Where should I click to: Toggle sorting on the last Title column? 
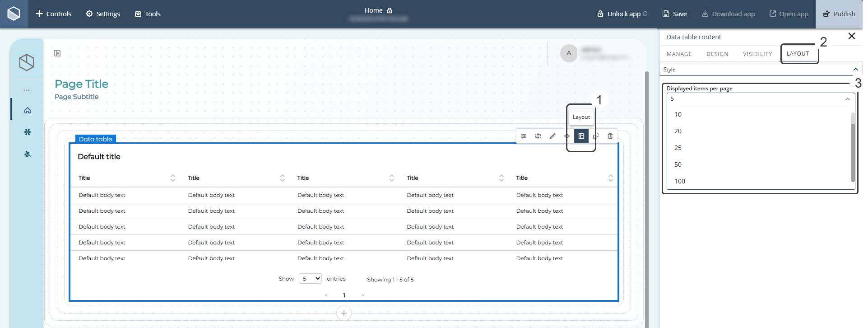[x=610, y=178]
